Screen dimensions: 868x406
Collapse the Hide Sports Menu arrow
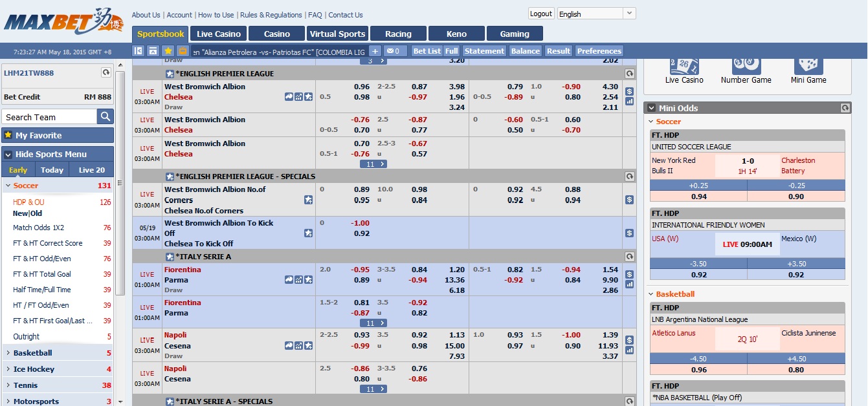click(8, 155)
